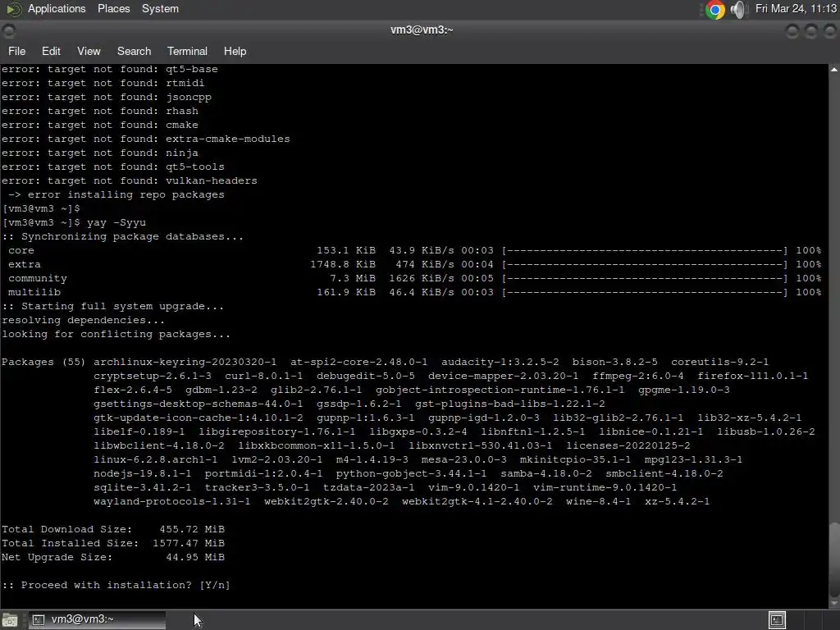The height and width of the screenshot is (630, 840).
Task: Click the 'tzdata-2023a-1' package name
Action: (368, 487)
